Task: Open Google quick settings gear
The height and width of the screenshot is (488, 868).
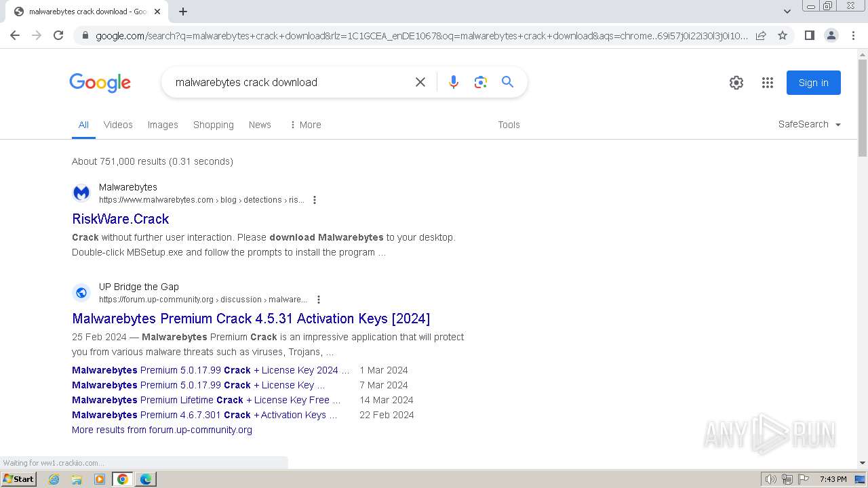Action: [736, 83]
